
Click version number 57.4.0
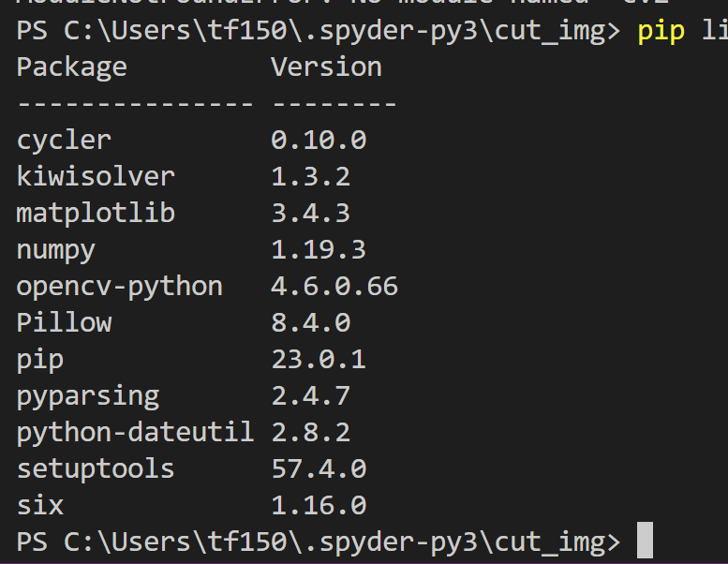point(319,468)
